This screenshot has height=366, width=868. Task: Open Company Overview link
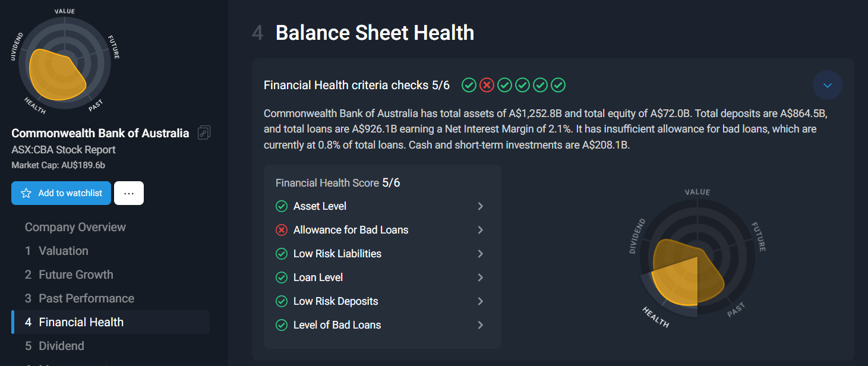(75, 227)
